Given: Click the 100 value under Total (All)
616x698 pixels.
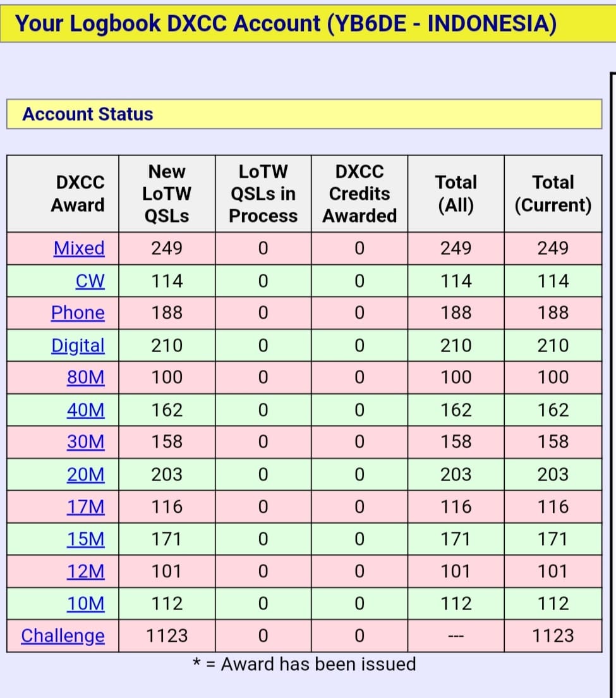Looking at the screenshot, I should click(456, 377).
